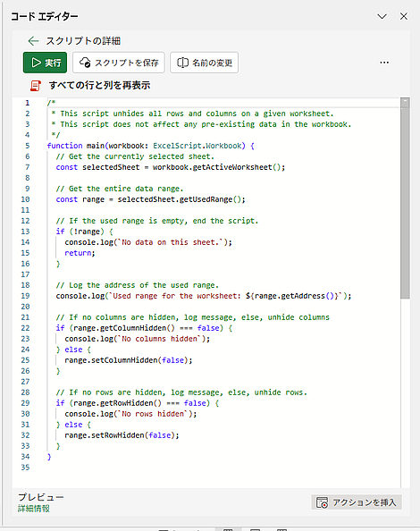
Task: Click the 'Used range for the worksheet' log line
Action: [204, 296]
